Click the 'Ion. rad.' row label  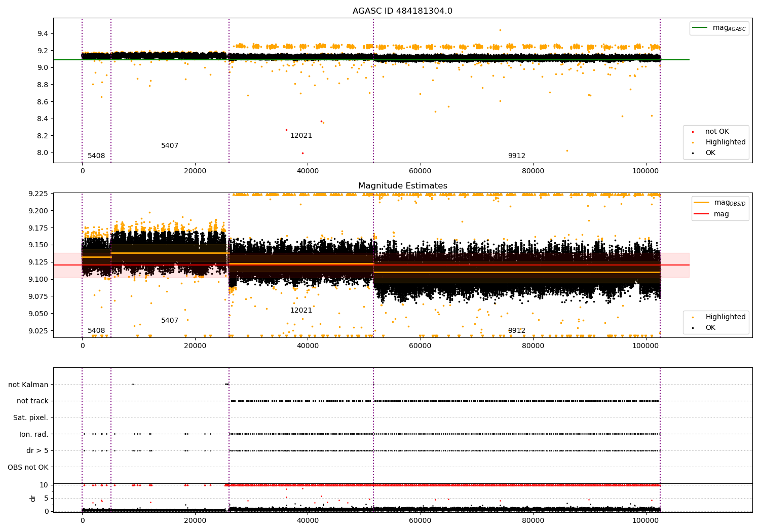(x=34, y=434)
